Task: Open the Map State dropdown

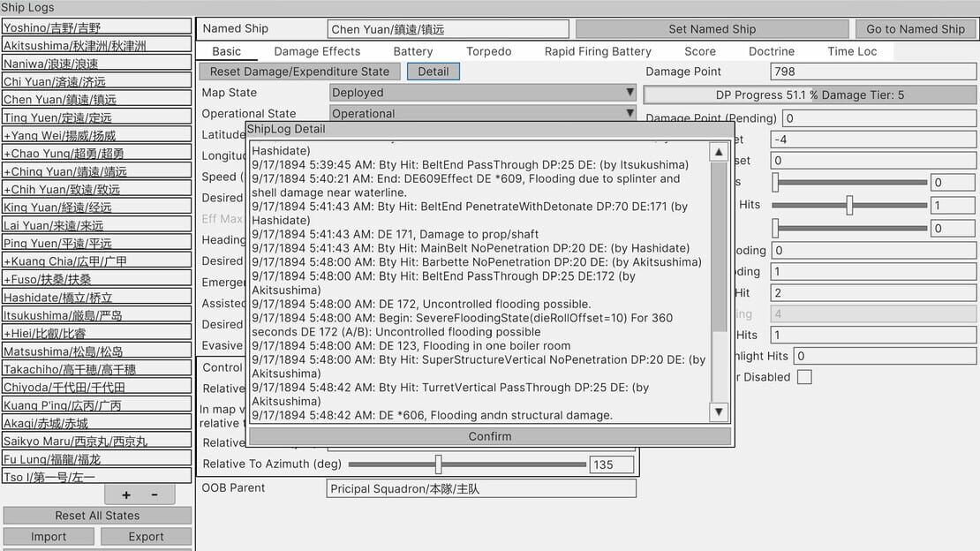Action: pyautogui.click(x=483, y=93)
